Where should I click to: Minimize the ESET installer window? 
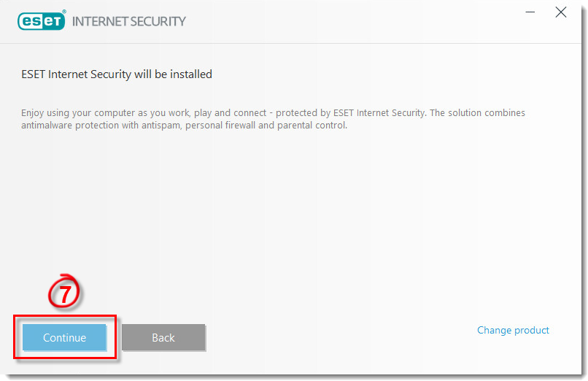[529, 12]
